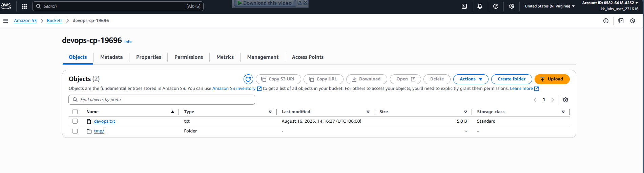Sort by Last modified column arrow
Screen dimensions: 644x173
(368, 112)
